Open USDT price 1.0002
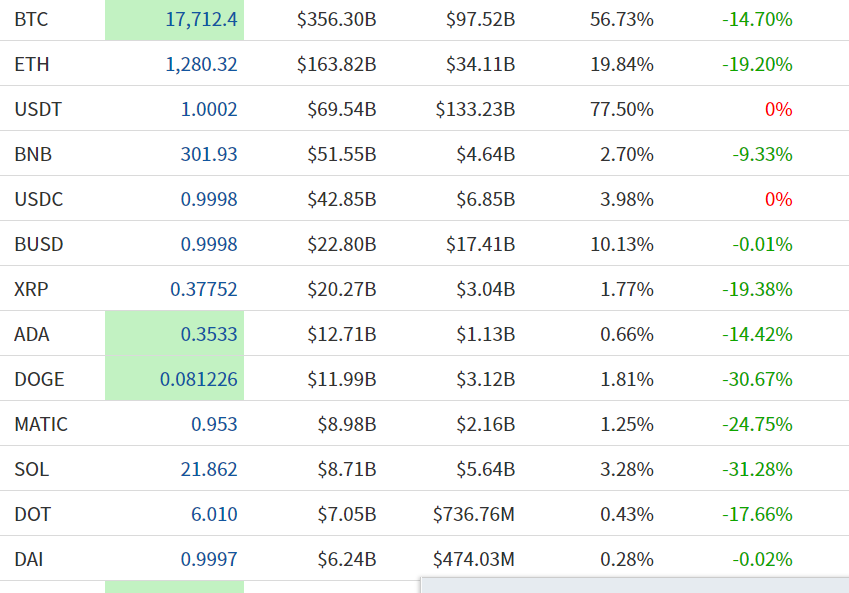 click(209, 109)
